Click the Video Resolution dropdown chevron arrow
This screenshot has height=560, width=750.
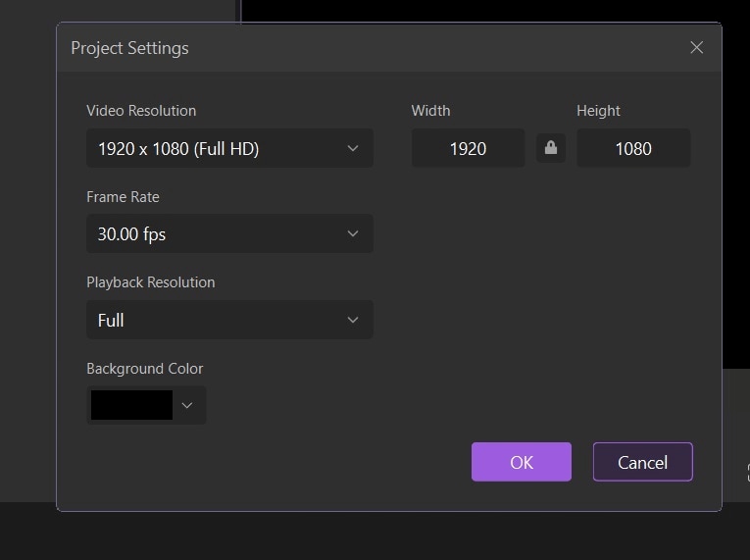353,149
